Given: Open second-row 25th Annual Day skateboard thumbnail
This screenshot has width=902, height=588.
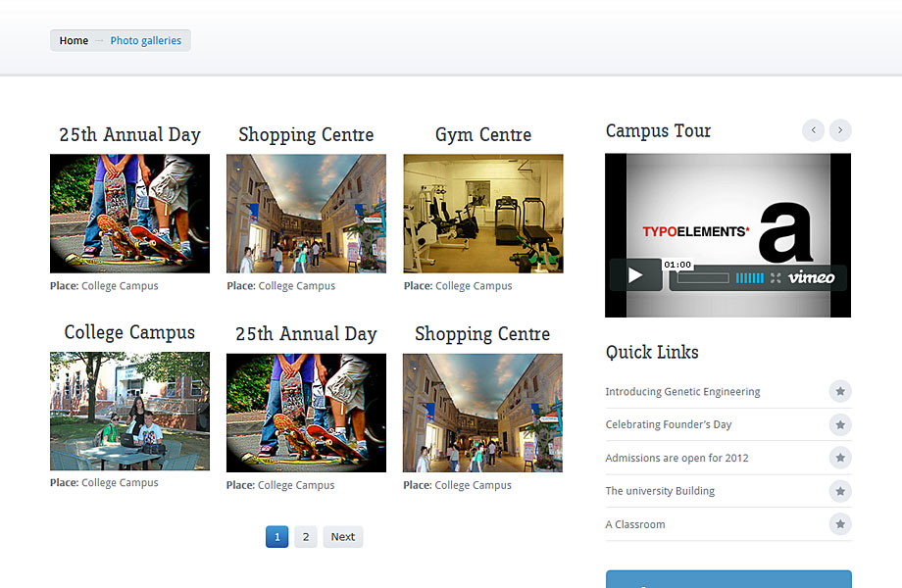Looking at the screenshot, I should click(x=306, y=413).
